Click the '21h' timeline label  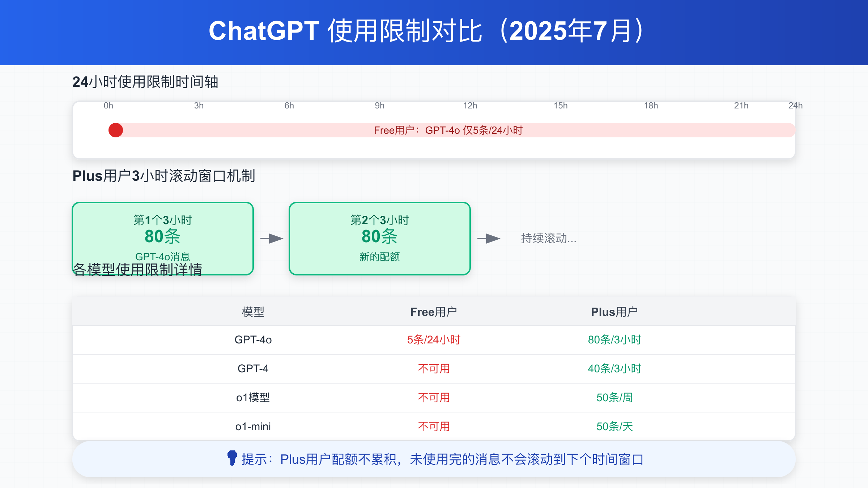pyautogui.click(x=741, y=106)
